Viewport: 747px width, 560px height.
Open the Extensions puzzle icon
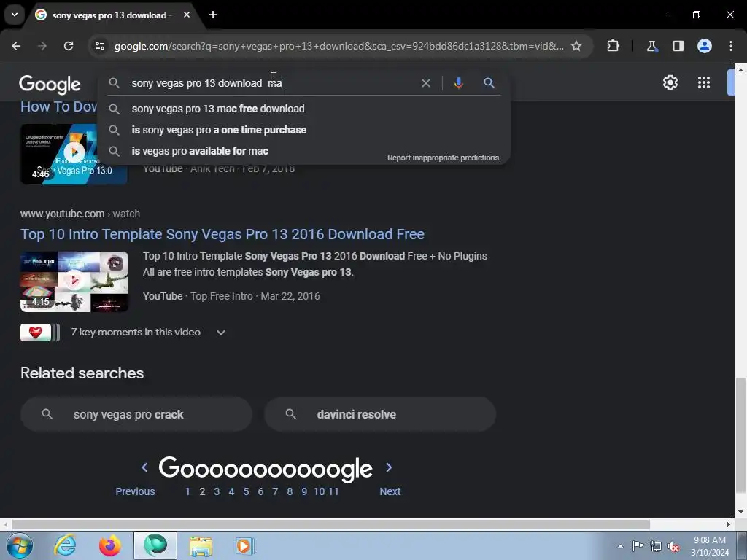[613, 46]
